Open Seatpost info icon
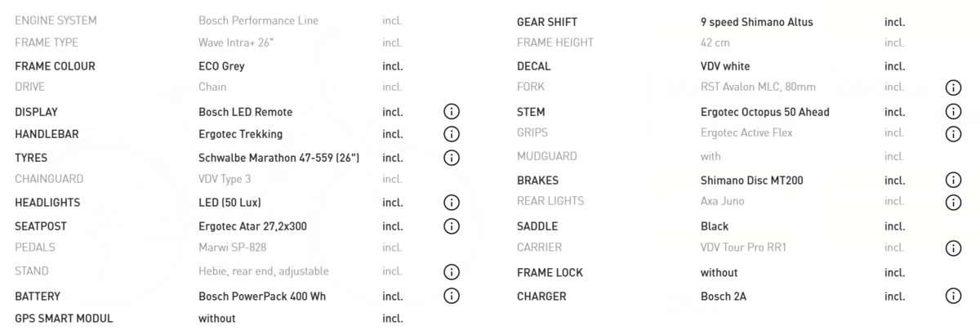Screen dimensions: 980x335 click(452, 226)
